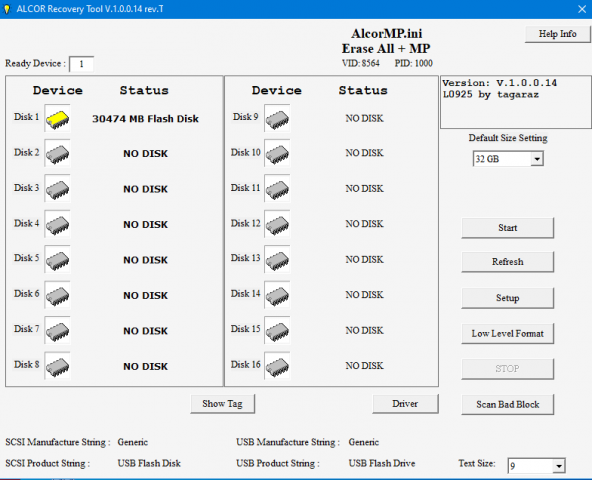Click the Disk 5 chip icon
Image resolution: width=592 pixels, height=480 pixels.
coord(57,259)
